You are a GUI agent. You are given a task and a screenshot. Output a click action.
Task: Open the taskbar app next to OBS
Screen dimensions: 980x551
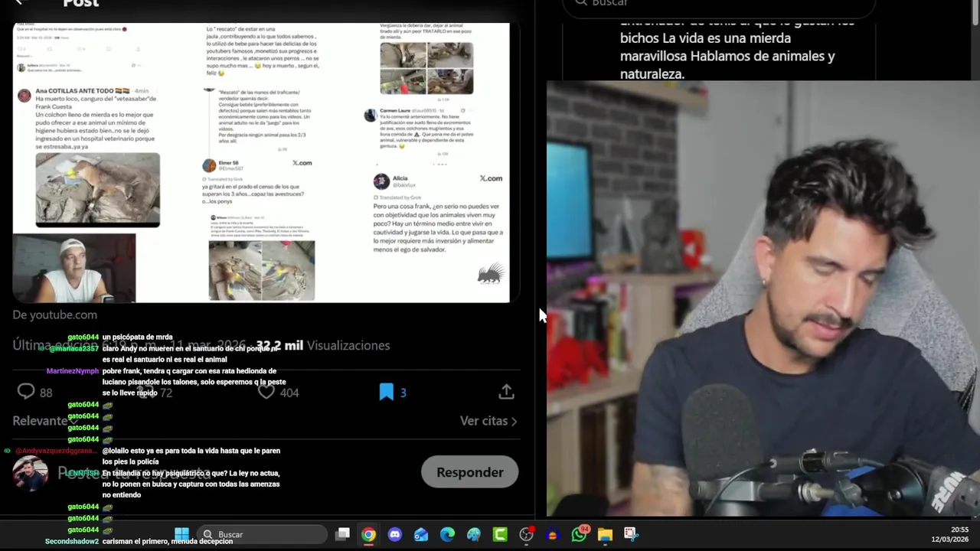point(553,534)
